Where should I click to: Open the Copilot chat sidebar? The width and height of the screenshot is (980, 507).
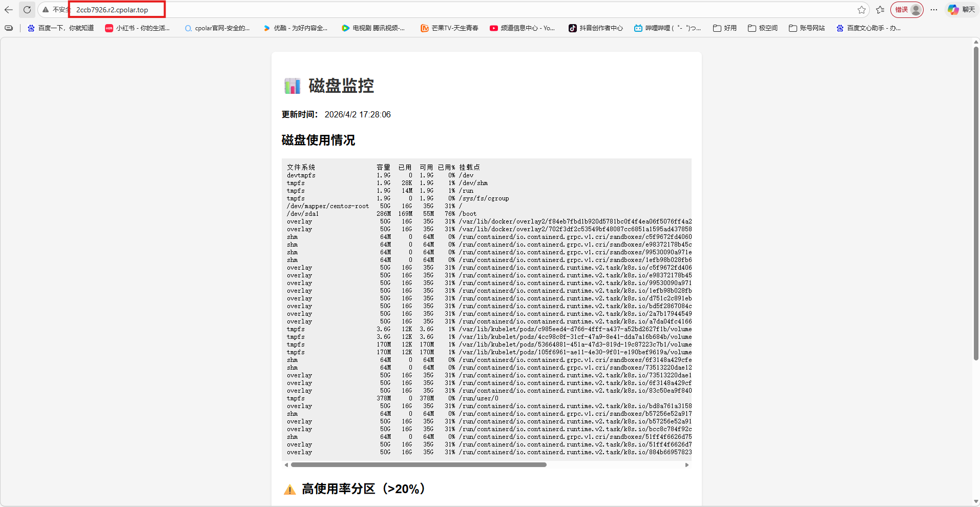(961, 10)
